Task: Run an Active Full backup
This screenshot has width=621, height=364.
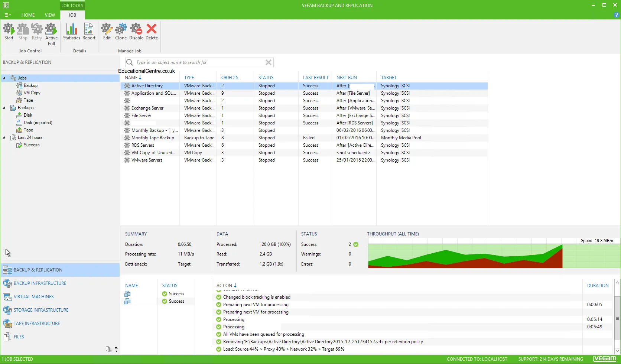Action: coord(51,34)
